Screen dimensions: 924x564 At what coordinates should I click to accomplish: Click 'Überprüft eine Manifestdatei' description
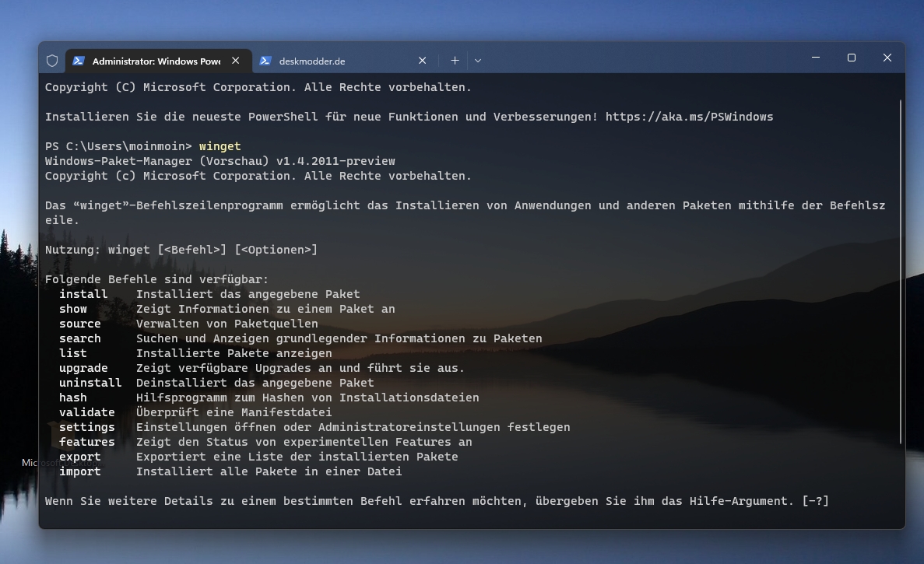(234, 412)
